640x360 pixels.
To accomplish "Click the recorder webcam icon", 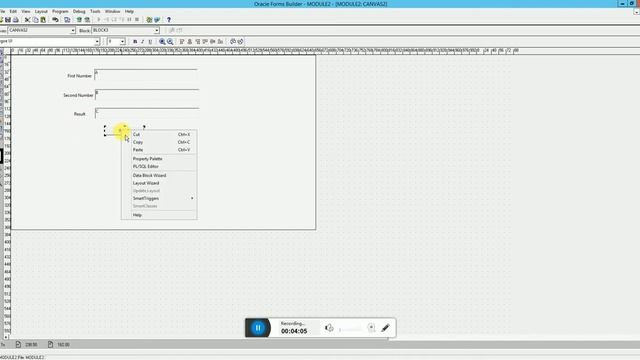I will tap(371, 328).
